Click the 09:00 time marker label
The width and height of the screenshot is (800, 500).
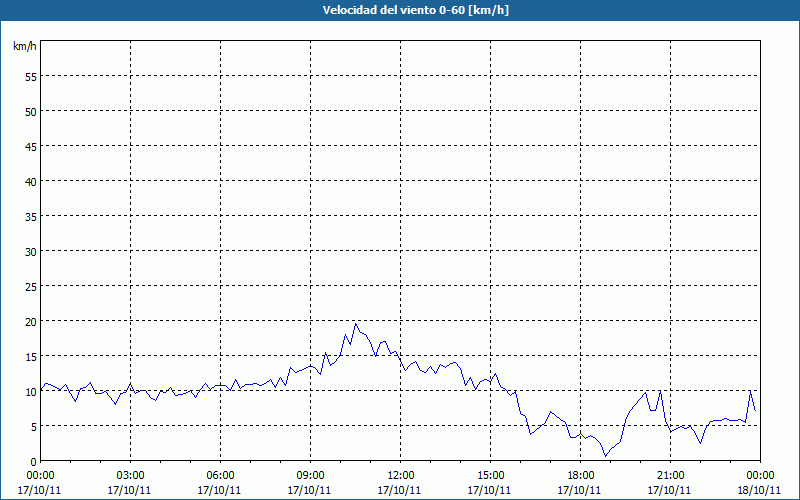[x=310, y=475]
